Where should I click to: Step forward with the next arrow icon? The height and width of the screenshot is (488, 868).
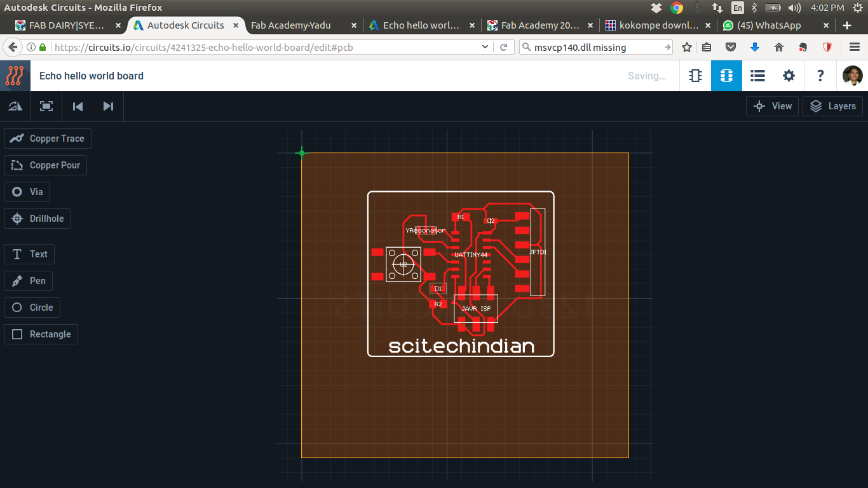coord(108,106)
